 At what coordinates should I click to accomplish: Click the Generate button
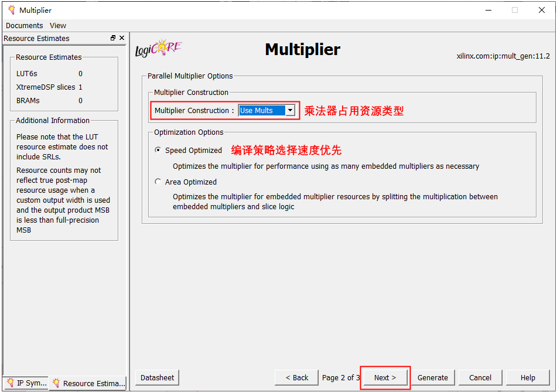(433, 377)
